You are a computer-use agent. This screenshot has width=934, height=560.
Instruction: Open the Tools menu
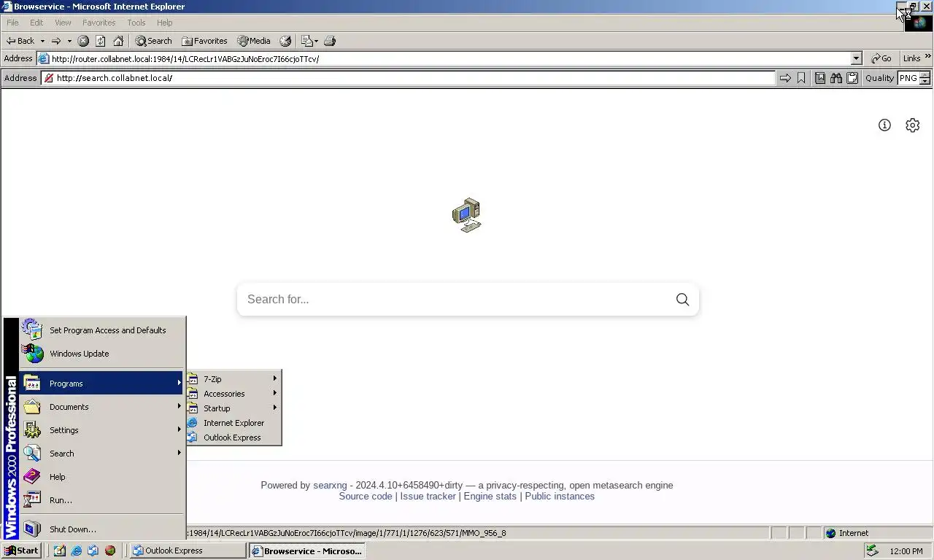[136, 23]
